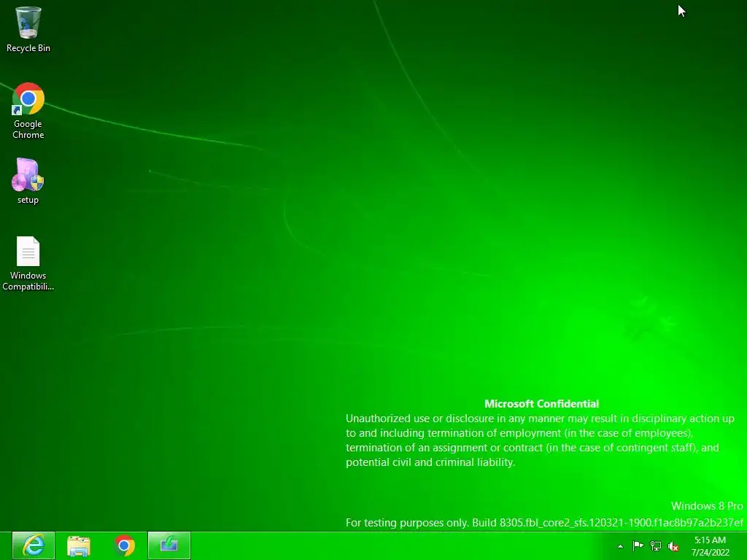This screenshot has width=747, height=560.
Task: Select the Windows Compatibili... text file
Action: click(28, 263)
